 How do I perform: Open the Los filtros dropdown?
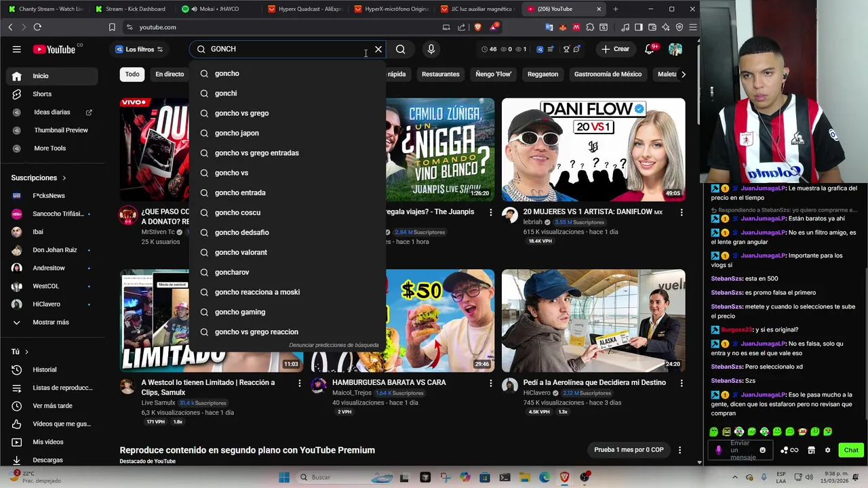click(139, 49)
